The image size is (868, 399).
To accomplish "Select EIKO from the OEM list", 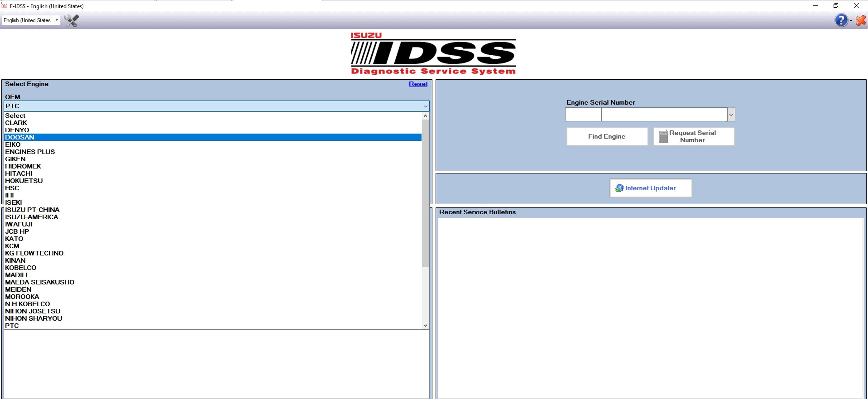I will pyautogui.click(x=213, y=144).
